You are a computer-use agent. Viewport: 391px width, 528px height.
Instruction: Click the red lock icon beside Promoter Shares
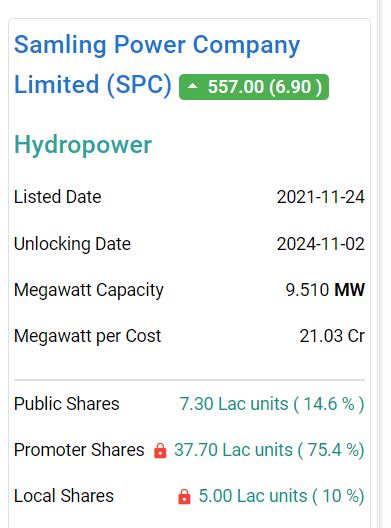click(x=160, y=451)
